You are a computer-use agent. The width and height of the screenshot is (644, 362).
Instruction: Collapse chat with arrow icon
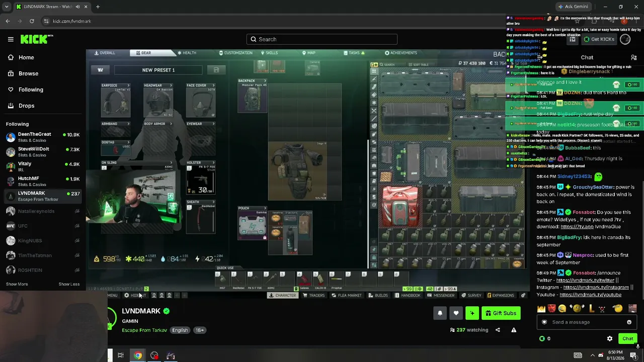tap(540, 57)
